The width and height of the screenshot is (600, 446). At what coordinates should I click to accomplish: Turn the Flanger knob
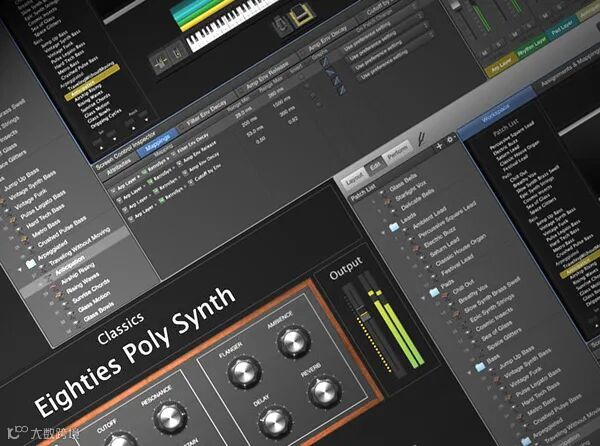[x=244, y=372]
